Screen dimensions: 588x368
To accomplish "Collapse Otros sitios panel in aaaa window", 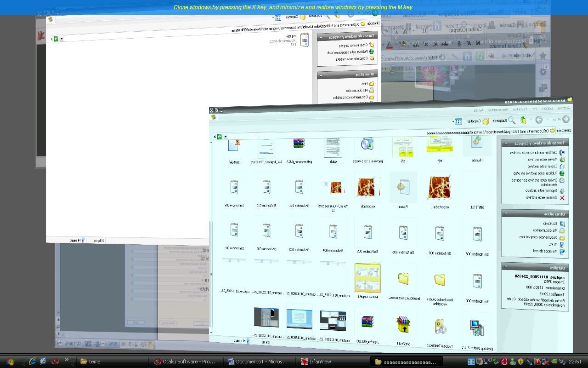I will 505,213.
